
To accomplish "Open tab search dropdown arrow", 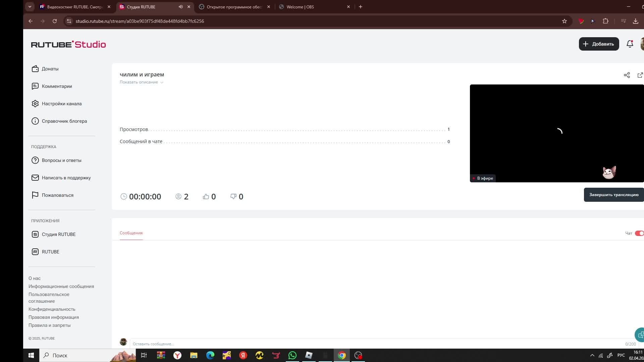I will (x=30, y=7).
